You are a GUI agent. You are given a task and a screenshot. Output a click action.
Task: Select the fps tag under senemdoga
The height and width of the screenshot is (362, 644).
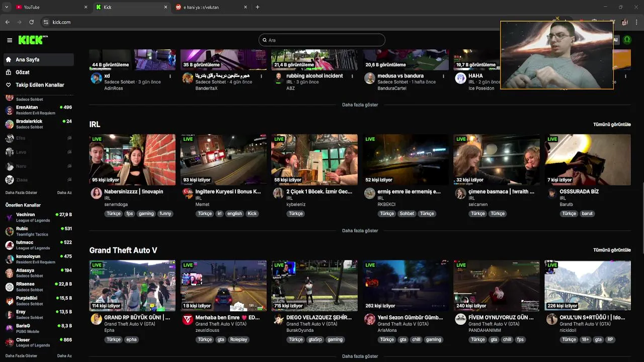130,214
